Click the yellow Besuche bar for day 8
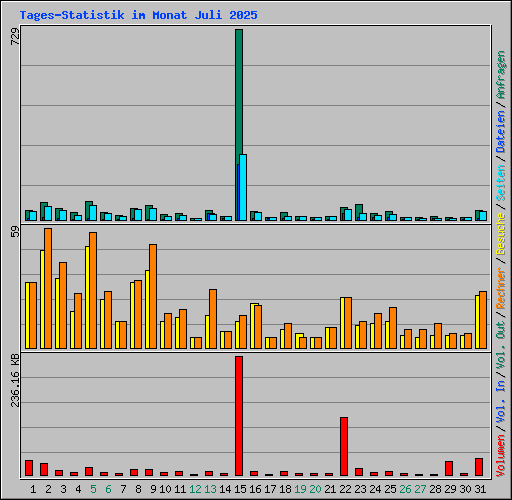The height and width of the screenshot is (500, 512). (132, 316)
